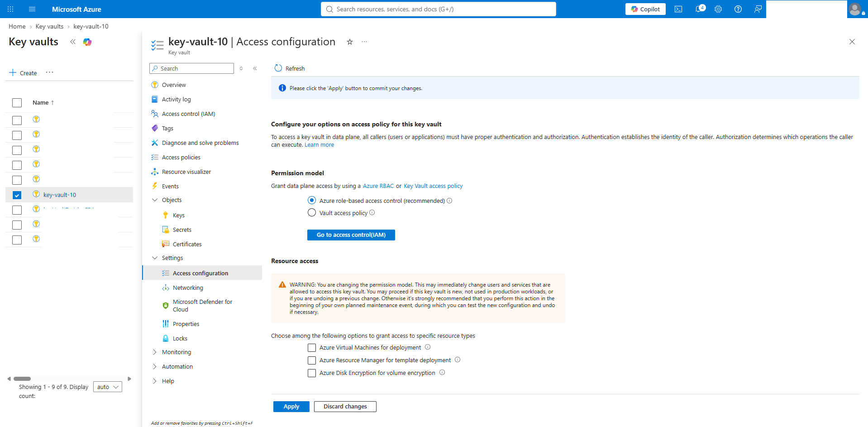The width and height of the screenshot is (868, 427).
Task: Expand the Automation section
Action: click(x=155, y=366)
